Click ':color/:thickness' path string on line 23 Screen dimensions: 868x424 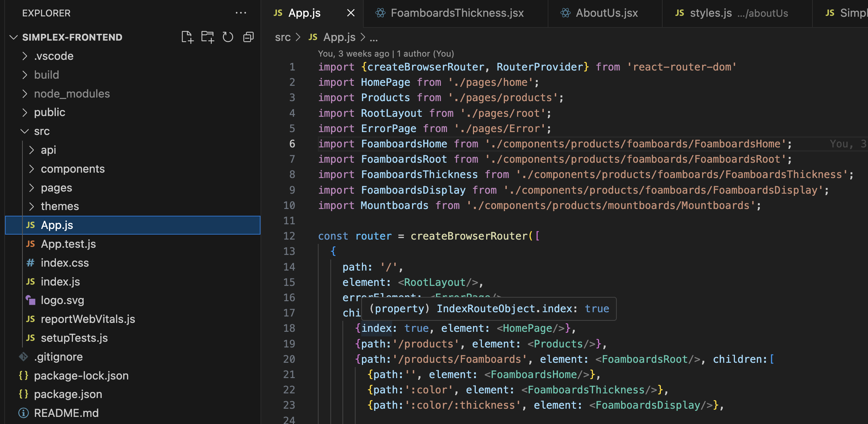[x=463, y=405]
